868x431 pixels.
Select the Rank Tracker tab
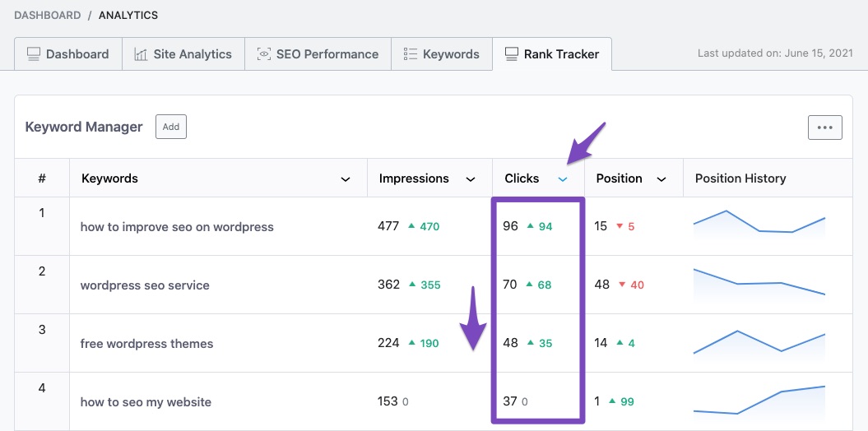point(551,54)
